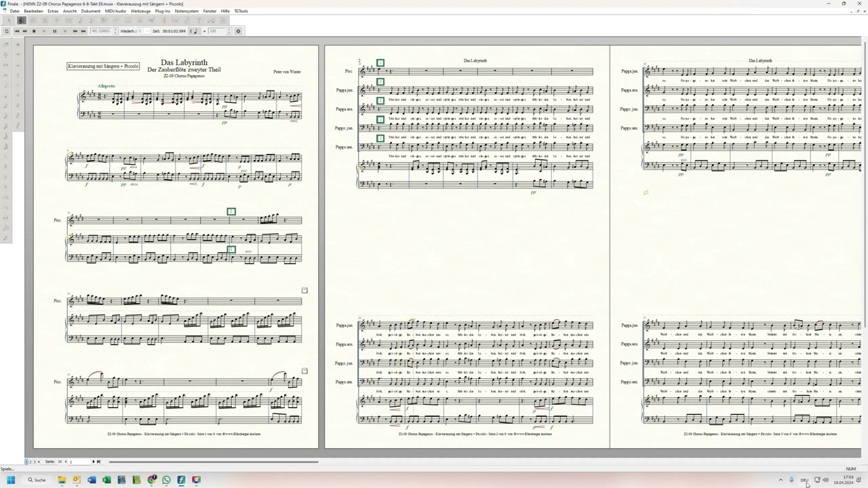
Task: Start playback with the play button
Action: [44, 31]
